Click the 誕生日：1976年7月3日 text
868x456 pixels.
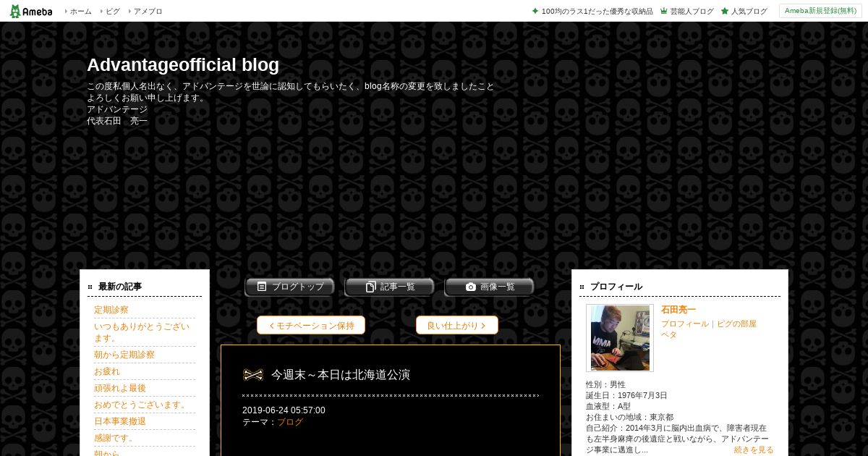pyautogui.click(x=626, y=395)
